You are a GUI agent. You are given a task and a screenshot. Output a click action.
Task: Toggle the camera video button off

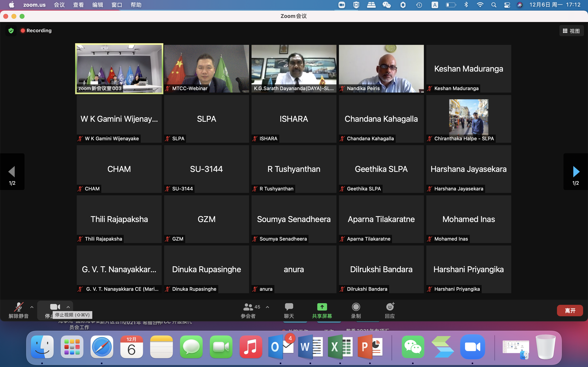pos(55,307)
